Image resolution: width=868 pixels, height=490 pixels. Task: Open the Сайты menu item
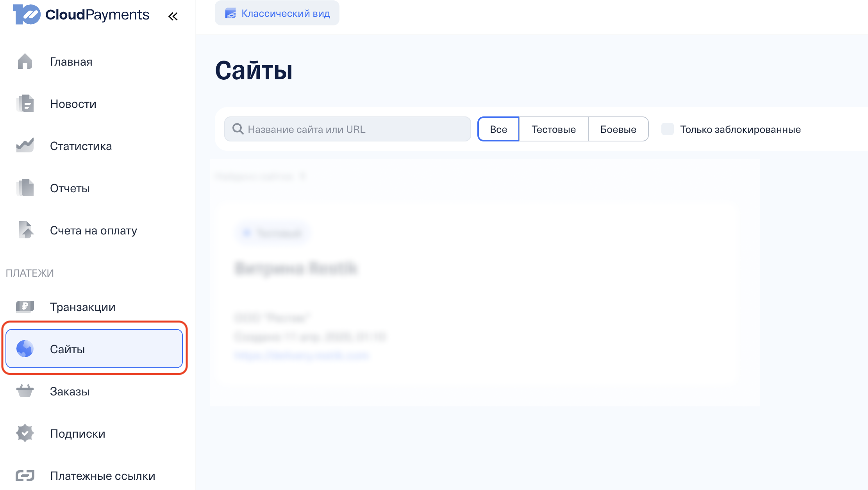[x=94, y=349]
